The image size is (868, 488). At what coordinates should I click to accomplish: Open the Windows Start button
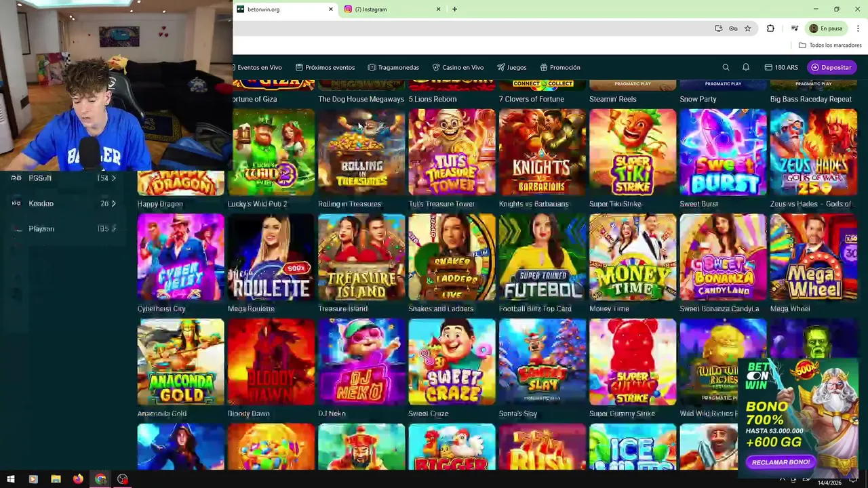pos(11,479)
